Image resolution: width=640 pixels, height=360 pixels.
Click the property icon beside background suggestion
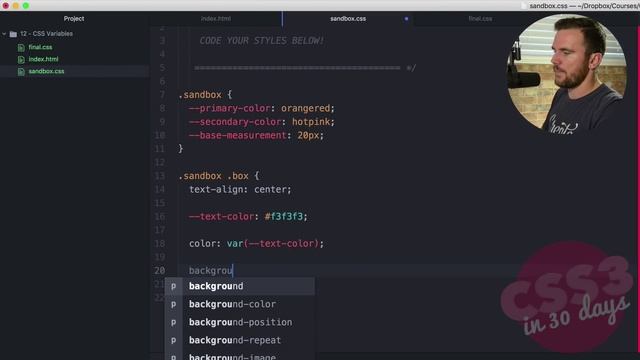173,287
